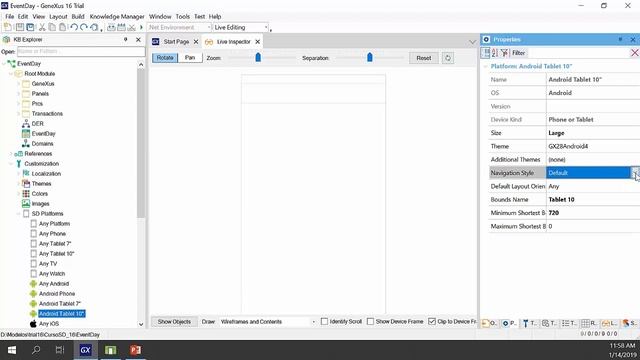Screen dimensions: 640x360
Task: Click the refresh icon beside Reset
Action: [448, 58]
